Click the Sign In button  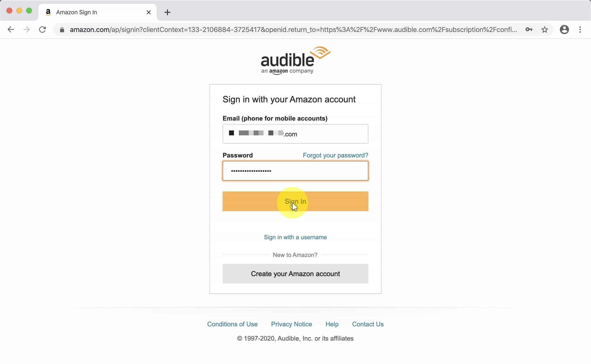pos(295,202)
